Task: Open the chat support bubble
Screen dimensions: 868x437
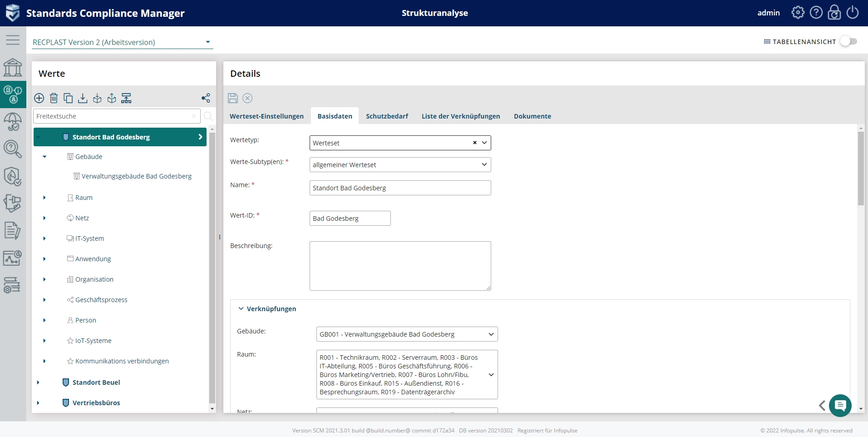Action: 840,406
